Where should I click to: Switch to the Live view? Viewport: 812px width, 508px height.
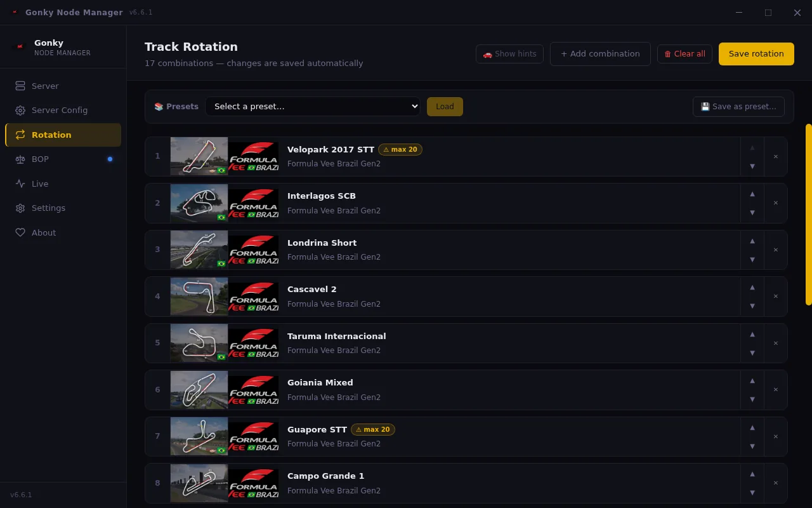click(63, 184)
